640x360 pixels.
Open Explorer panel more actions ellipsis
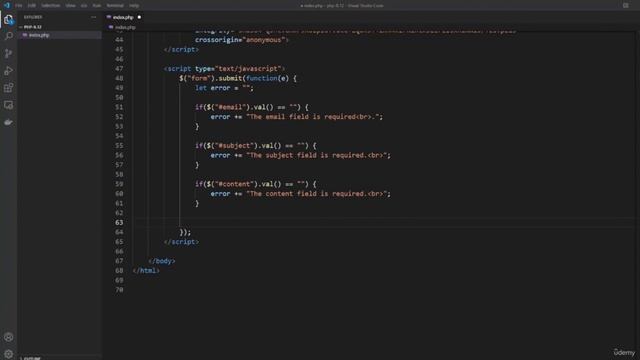(x=93, y=17)
